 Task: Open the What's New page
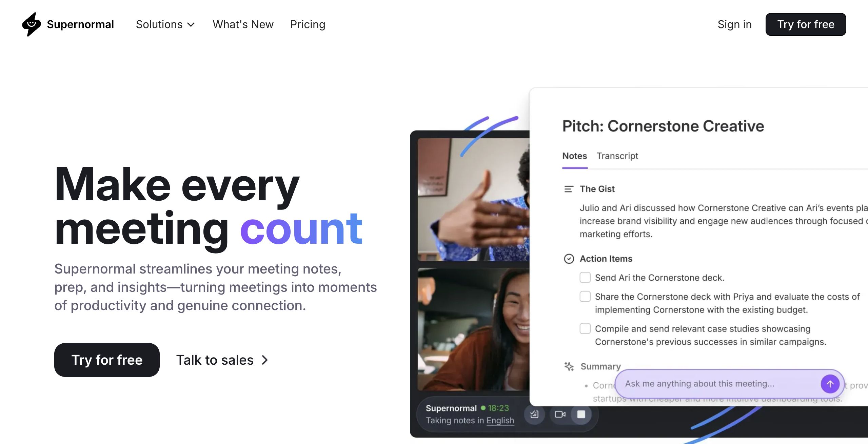click(243, 24)
